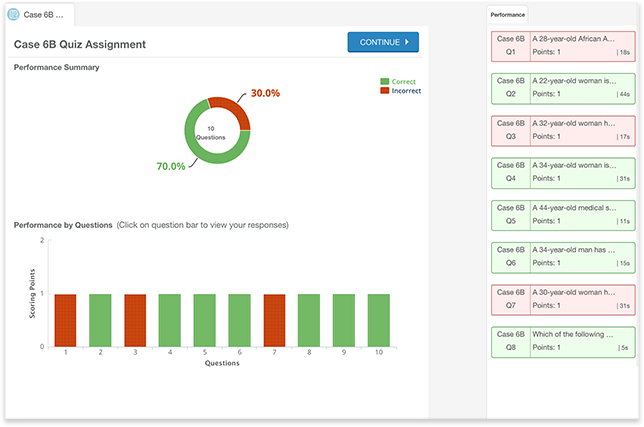This screenshot has height=427, width=644.
Task: Open Q7 30-year-old woman question card
Action: 563,298
